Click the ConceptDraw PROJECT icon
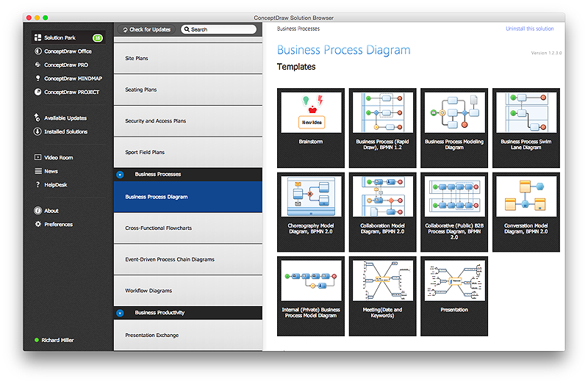The height and width of the screenshot is (384, 588). (37, 92)
